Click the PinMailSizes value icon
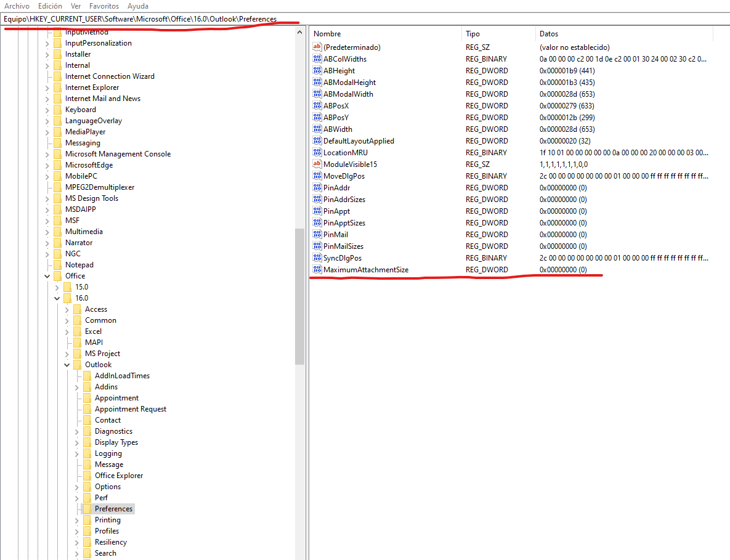The height and width of the screenshot is (560, 730). tap(317, 246)
